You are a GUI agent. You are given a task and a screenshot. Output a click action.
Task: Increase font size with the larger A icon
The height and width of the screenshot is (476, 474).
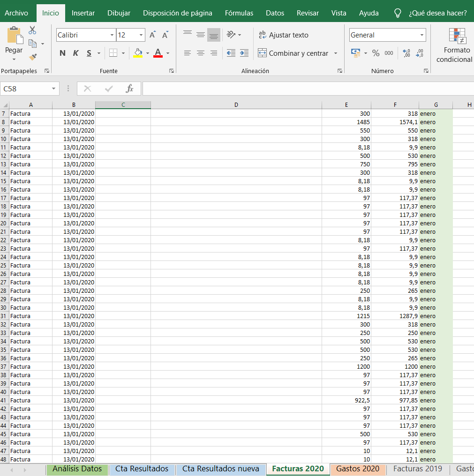(x=153, y=35)
